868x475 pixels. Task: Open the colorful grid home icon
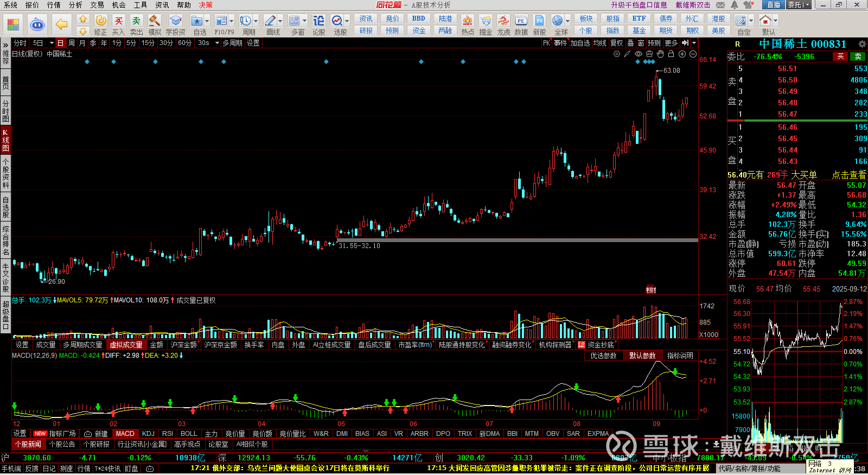[x=13, y=24]
